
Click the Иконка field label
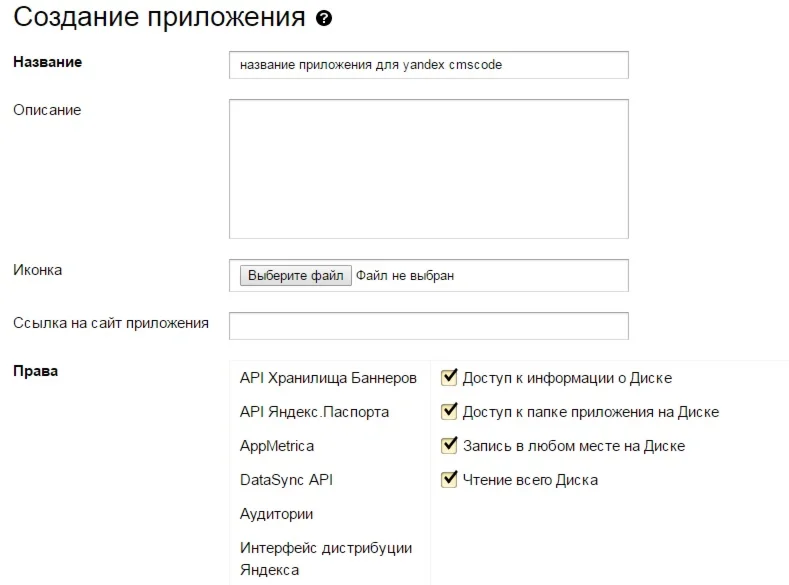37,269
